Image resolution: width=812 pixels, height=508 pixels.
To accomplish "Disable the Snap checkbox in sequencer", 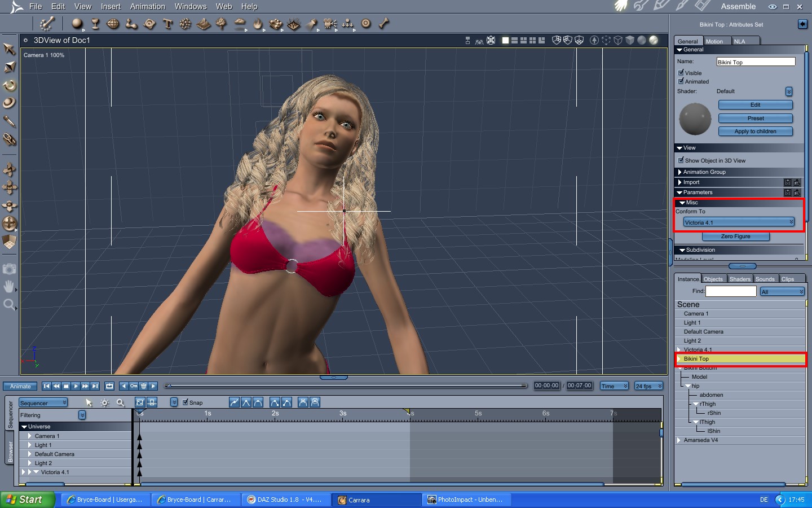I will point(186,402).
